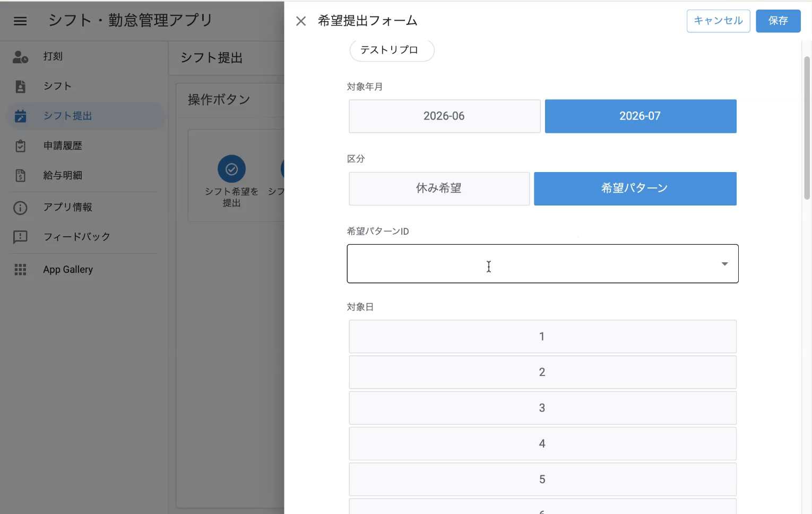Click the 区分 label
Image resolution: width=812 pixels, height=514 pixels.
coord(356,159)
